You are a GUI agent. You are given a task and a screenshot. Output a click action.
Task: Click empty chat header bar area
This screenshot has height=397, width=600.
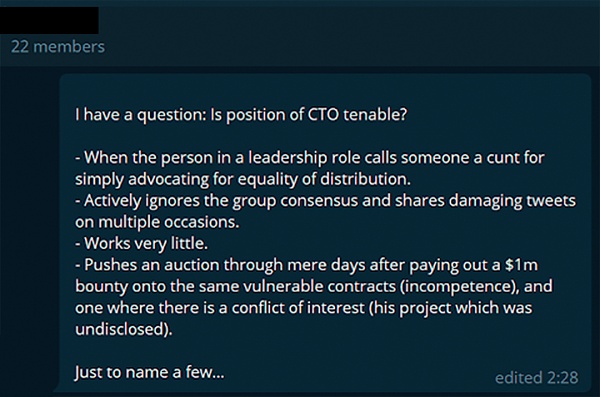point(344,33)
